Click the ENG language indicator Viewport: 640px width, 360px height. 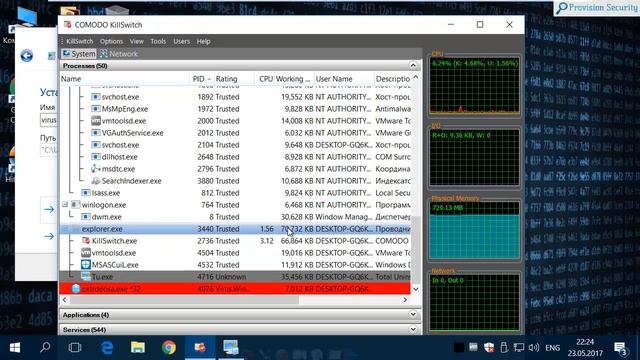(x=553, y=348)
